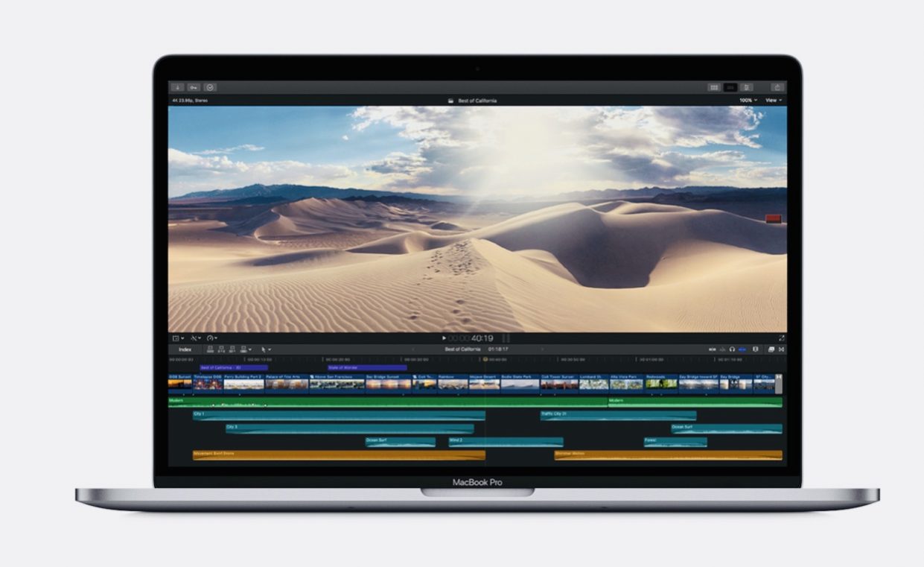The image size is (924, 567).
Task: Open the Inspector panel icon
Action: point(747,87)
